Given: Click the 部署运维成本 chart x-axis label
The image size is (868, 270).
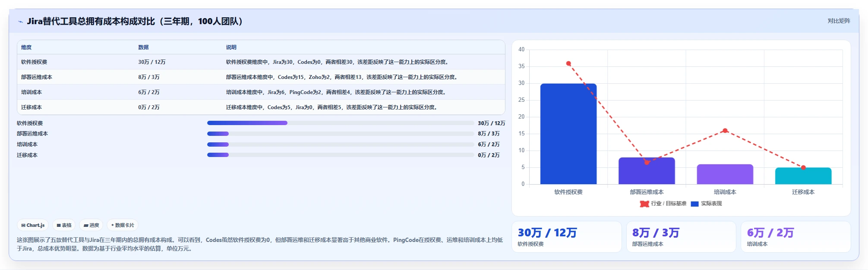Looking at the screenshot, I should coord(647,192).
